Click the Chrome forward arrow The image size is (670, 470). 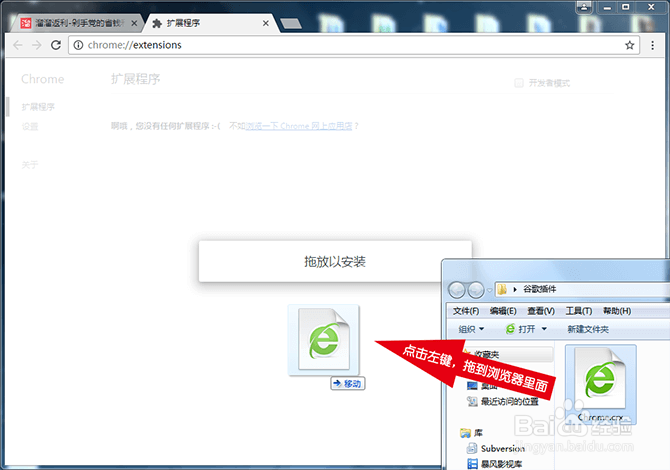pos(37,45)
